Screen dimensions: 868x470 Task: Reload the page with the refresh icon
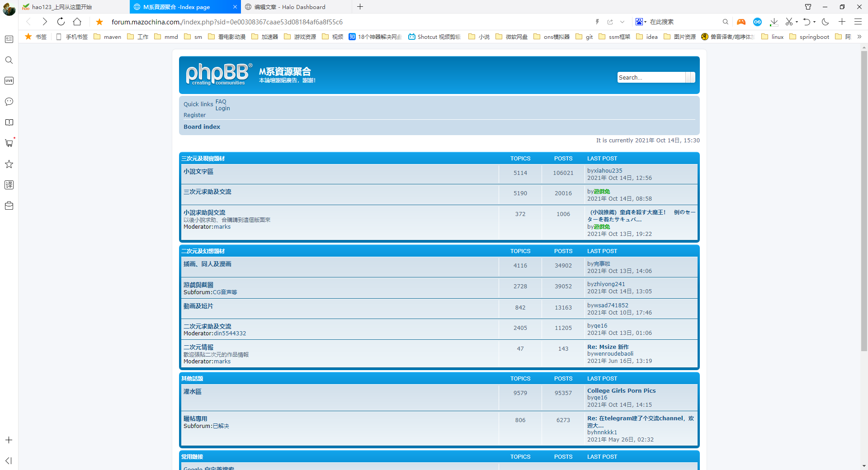pyautogui.click(x=61, y=22)
